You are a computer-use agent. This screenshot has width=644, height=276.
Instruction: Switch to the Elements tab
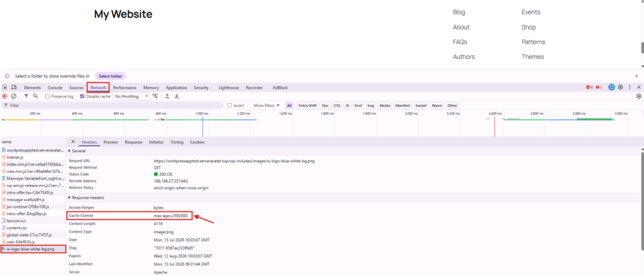coord(33,87)
